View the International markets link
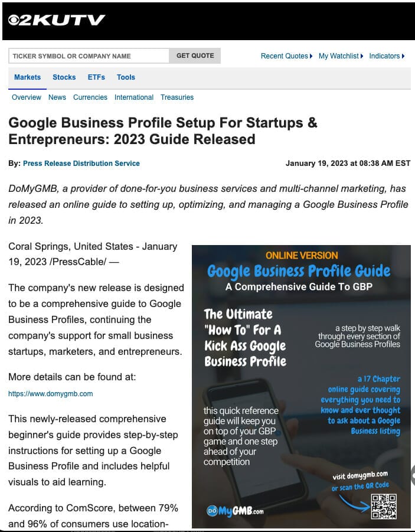 (134, 97)
